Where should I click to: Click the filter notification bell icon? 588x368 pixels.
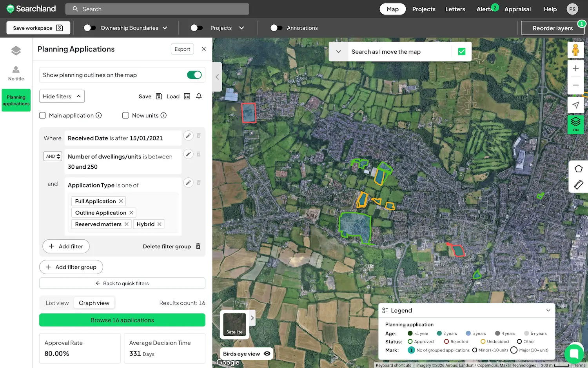[199, 96]
